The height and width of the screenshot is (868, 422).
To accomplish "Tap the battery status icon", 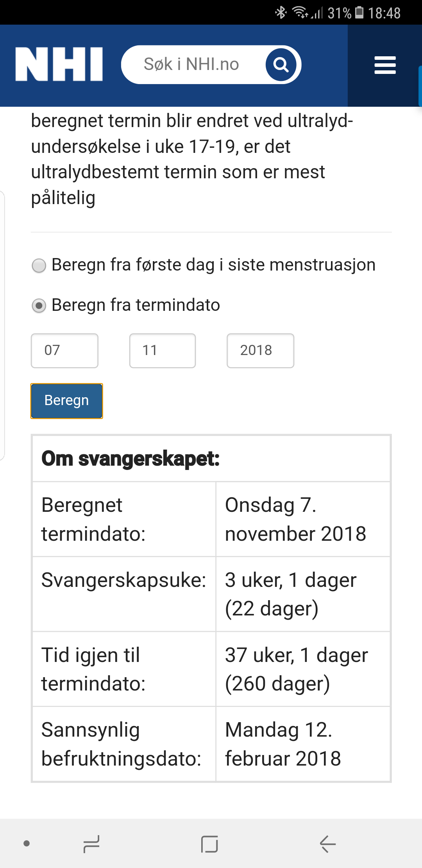I will click(x=359, y=13).
